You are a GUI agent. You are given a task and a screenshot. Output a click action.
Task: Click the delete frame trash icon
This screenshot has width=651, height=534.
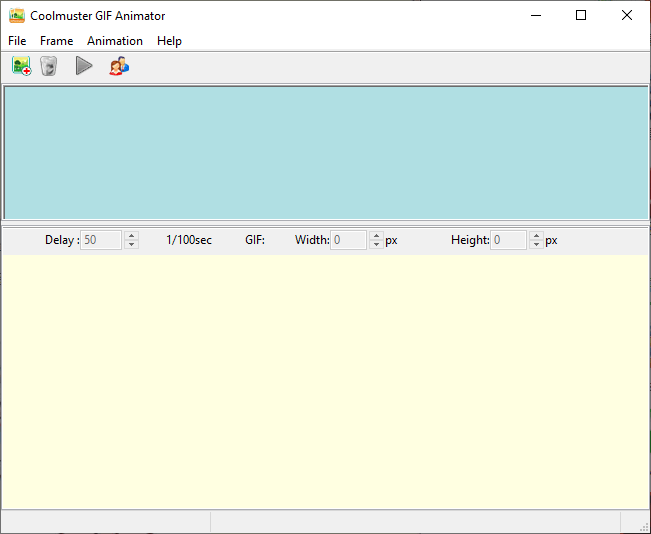point(49,66)
